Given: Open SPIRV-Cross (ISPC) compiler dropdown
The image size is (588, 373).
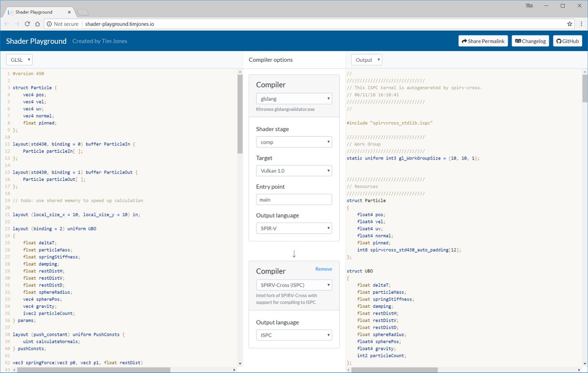Looking at the screenshot, I should (294, 285).
